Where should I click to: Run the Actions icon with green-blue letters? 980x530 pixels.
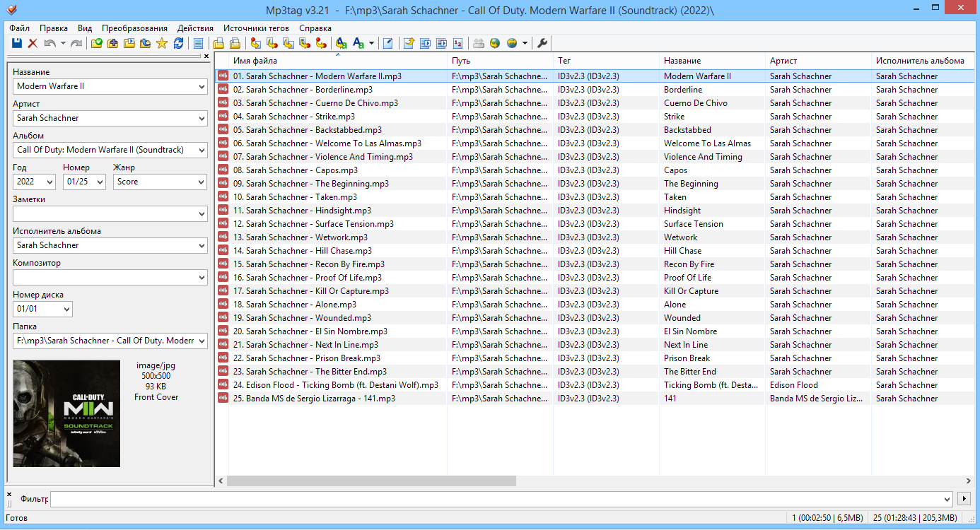pos(341,43)
